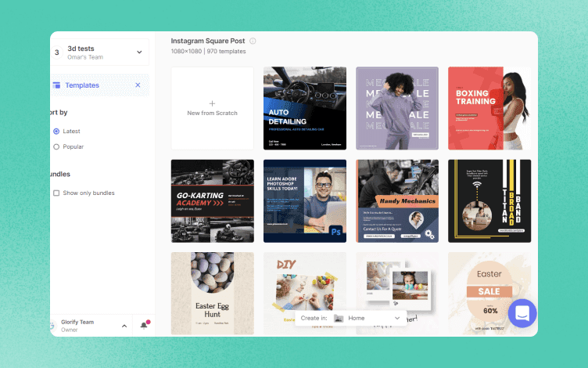Click the info icon beside Instagram Square Post
588x368 pixels.
point(253,41)
